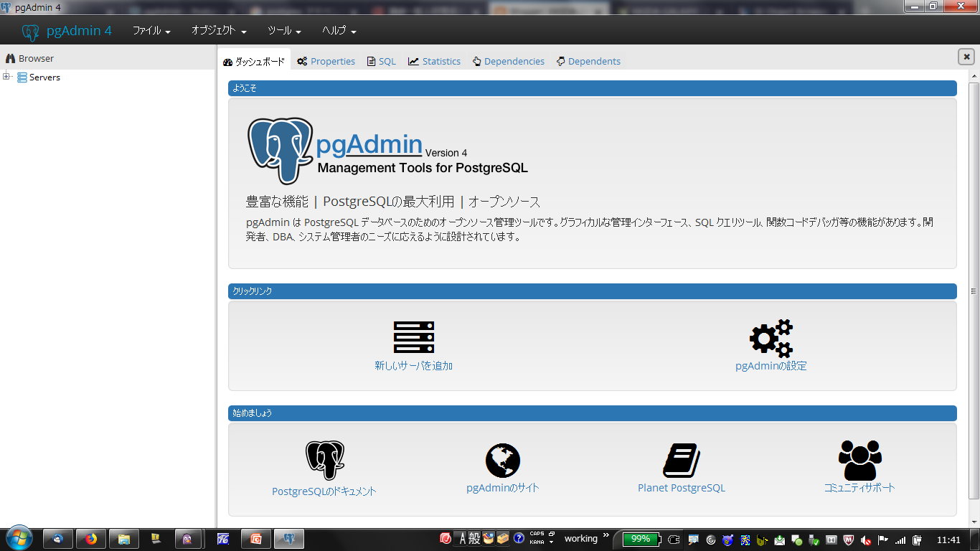Open the ツール menu
This screenshot has width=980, height=551.
tap(284, 31)
